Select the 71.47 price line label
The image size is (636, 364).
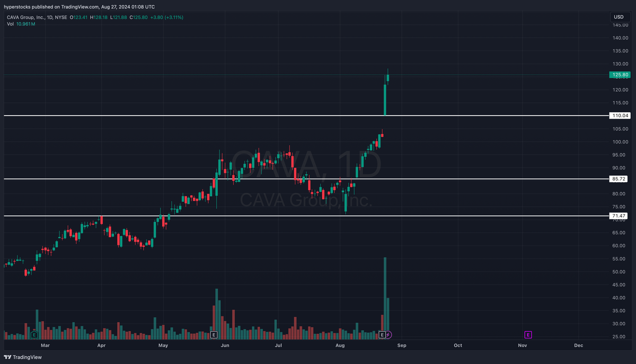(x=618, y=216)
